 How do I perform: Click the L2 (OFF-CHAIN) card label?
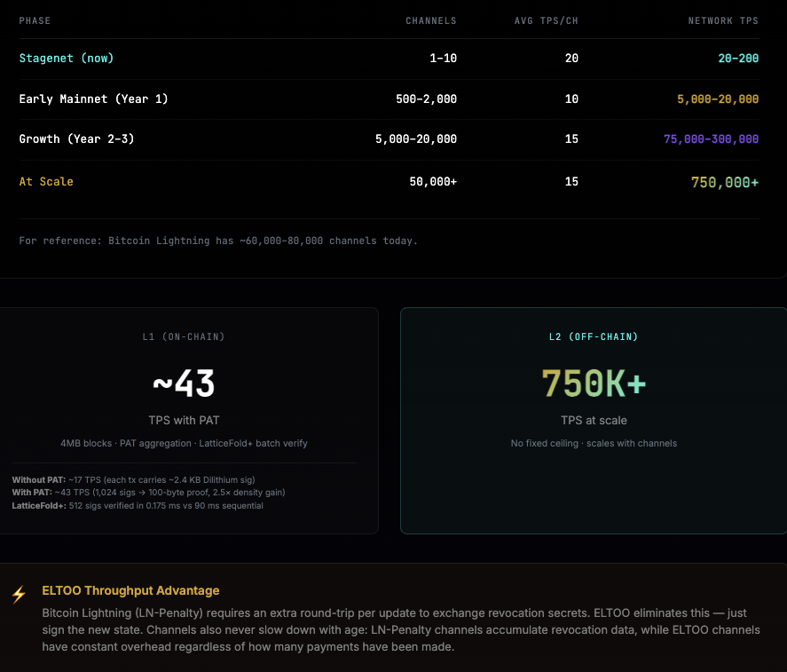pyautogui.click(x=594, y=336)
